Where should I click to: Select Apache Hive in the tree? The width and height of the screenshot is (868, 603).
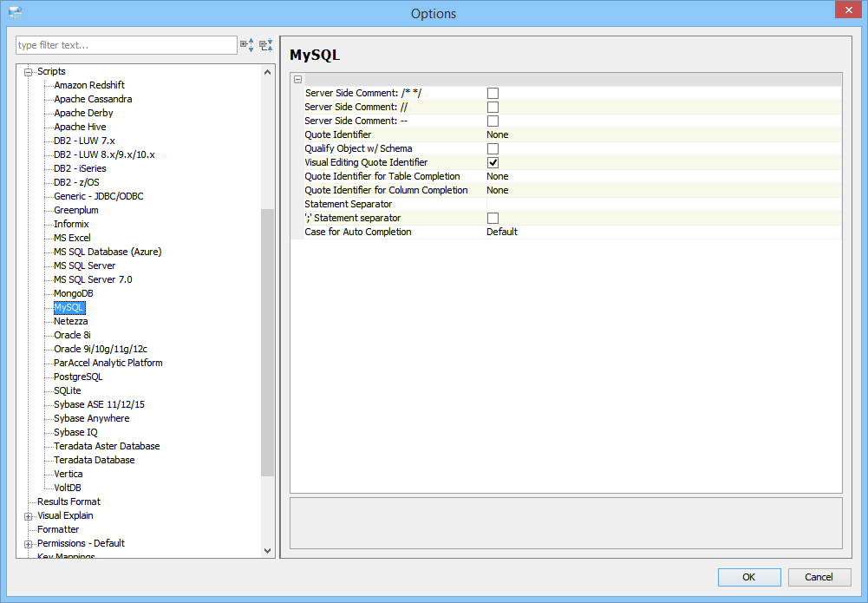coord(80,127)
